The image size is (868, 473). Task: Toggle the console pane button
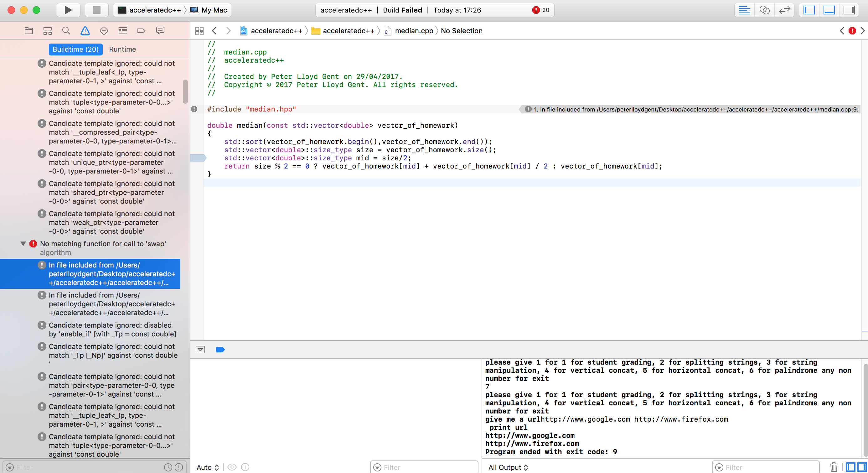tap(862, 467)
